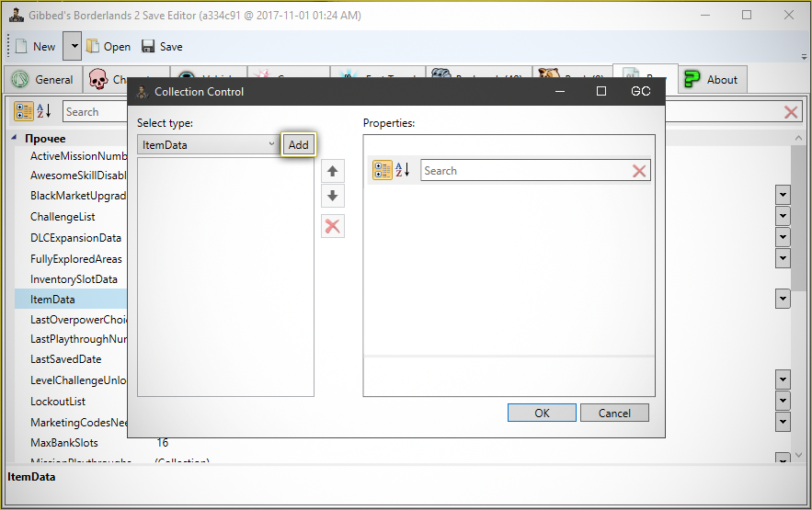Switch to the About tab
Image resolution: width=812 pixels, height=510 pixels.
[712, 80]
